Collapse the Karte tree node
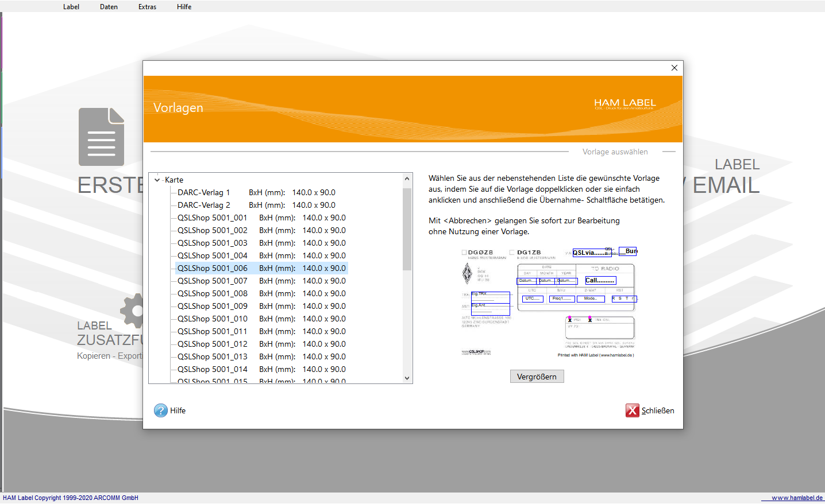Image resolution: width=825 pixels, height=504 pixels. coord(157,180)
